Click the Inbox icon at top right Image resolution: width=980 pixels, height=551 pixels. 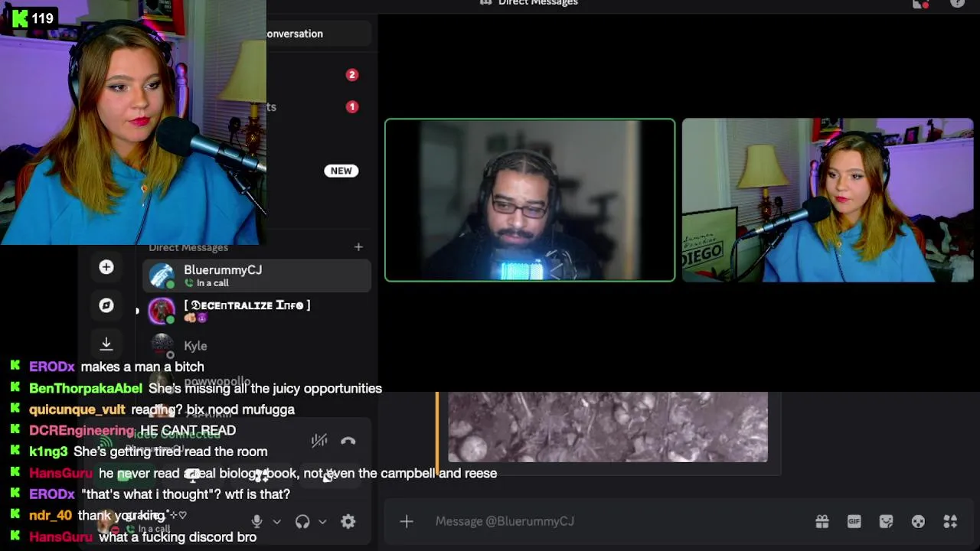click(921, 3)
